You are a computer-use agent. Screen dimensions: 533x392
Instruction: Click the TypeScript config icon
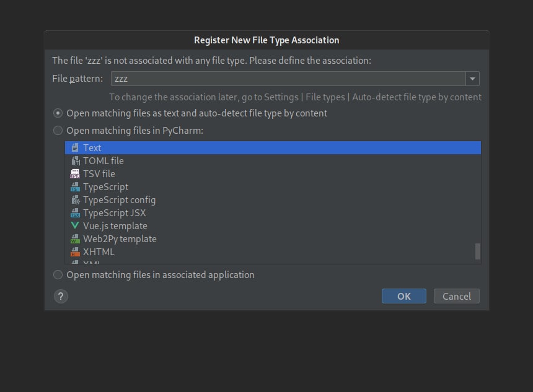(75, 200)
